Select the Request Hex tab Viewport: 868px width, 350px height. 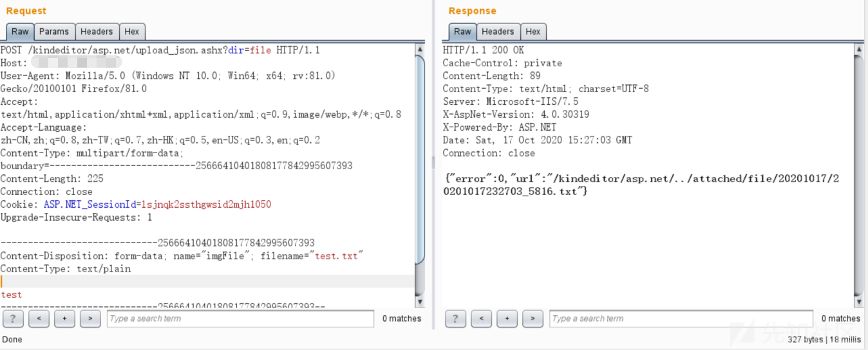[x=131, y=32]
